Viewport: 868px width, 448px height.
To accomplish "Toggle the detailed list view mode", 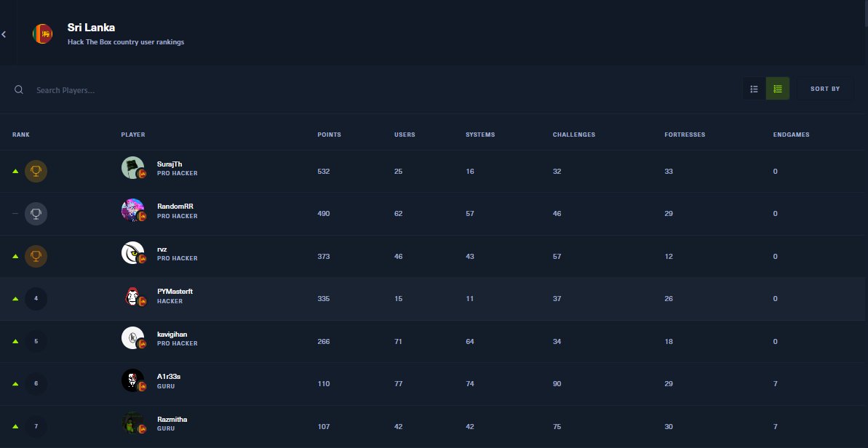I will click(777, 88).
